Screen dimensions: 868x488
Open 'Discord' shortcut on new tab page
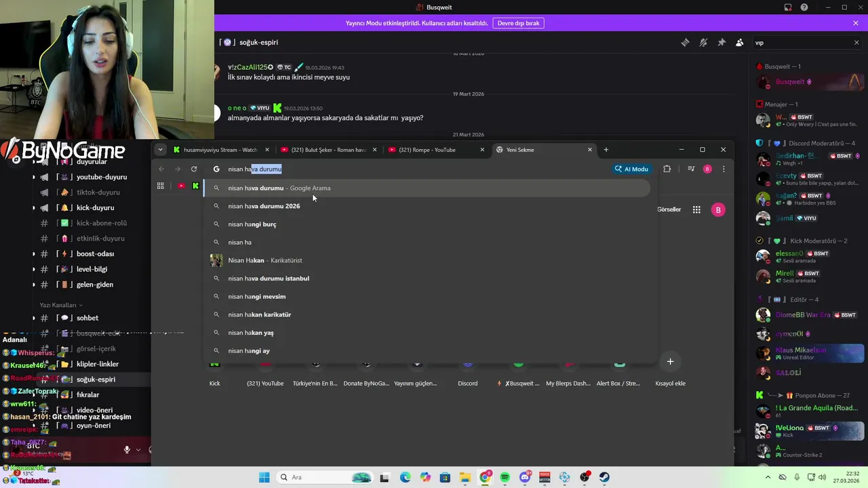click(467, 373)
